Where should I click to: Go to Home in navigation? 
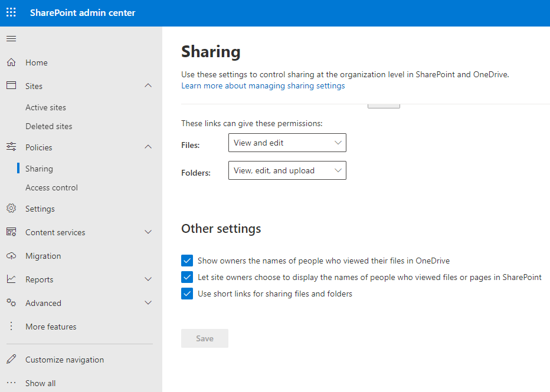click(37, 62)
